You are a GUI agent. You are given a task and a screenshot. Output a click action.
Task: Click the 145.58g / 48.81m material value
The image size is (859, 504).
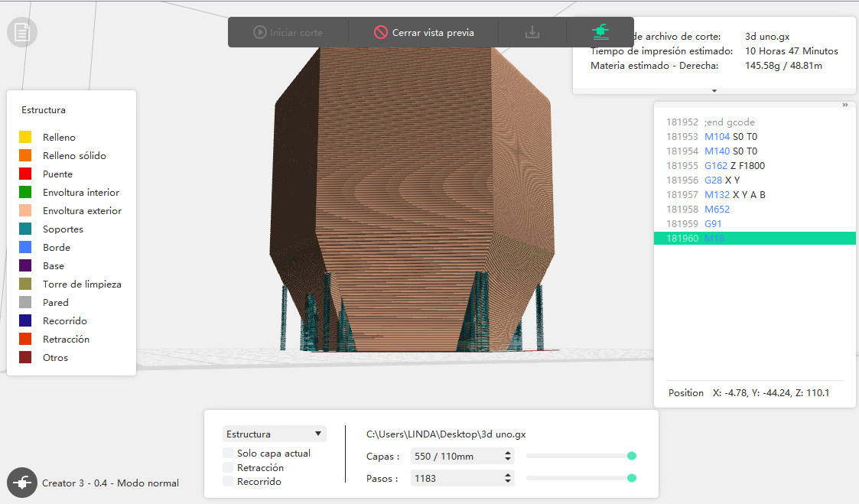tap(783, 65)
